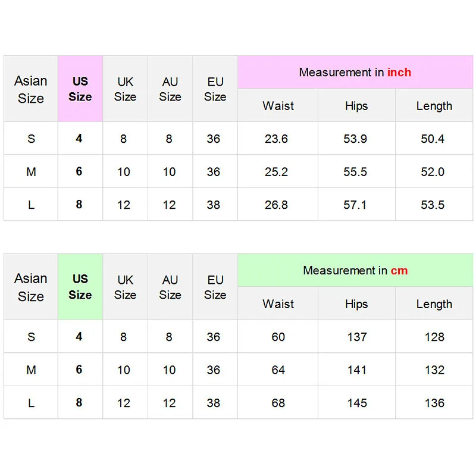Select the 136 length value
This screenshot has height=476, width=476.
434,403
